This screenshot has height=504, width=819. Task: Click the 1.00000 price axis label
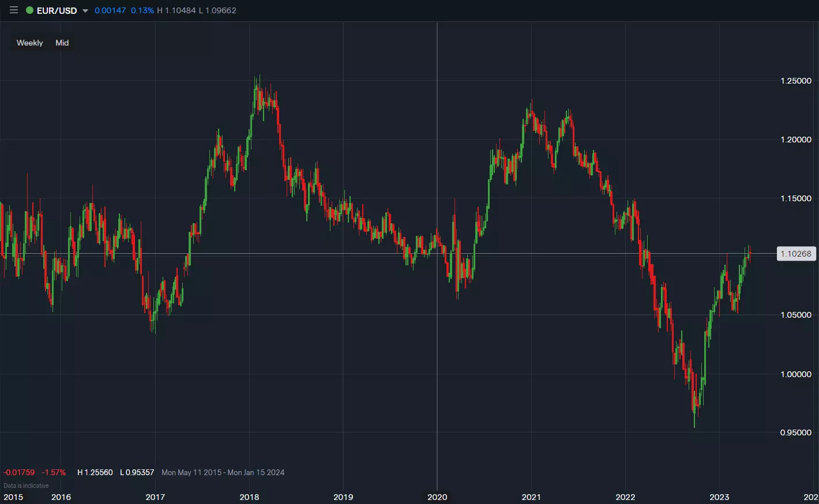pyautogui.click(x=796, y=374)
